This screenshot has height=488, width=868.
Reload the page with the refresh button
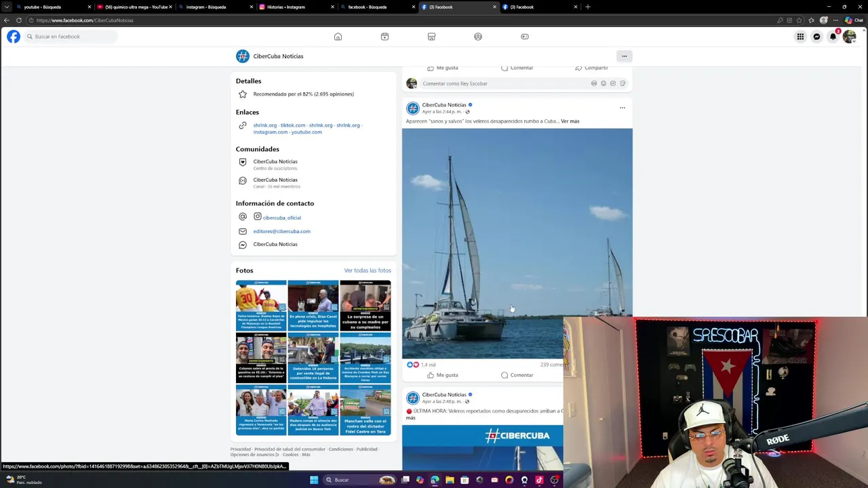[19, 20]
